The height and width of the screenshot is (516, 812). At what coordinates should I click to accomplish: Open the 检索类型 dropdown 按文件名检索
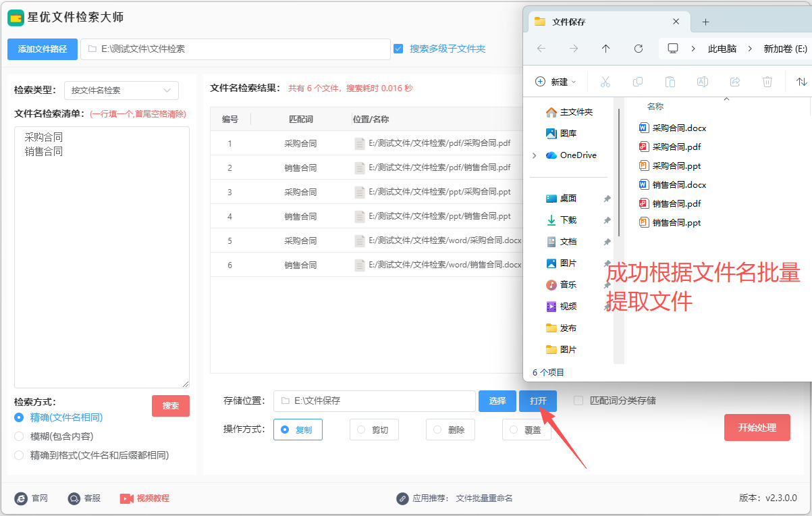(x=121, y=90)
